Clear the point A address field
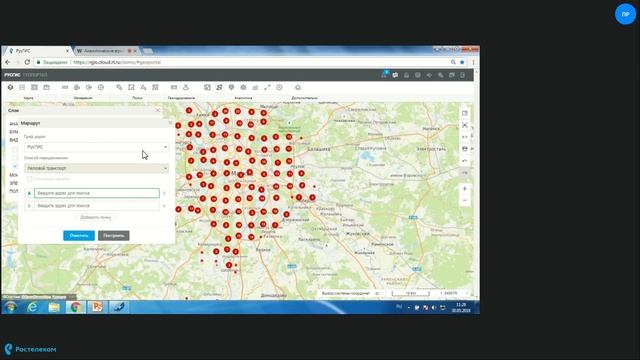Screen dimensions: 640x360 click(164, 193)
